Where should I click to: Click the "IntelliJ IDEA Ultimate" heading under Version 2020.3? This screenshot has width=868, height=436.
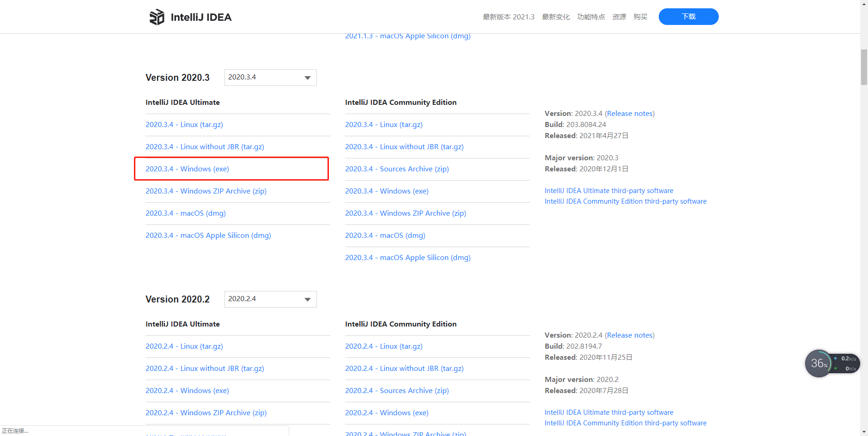(x=182, y=103)
